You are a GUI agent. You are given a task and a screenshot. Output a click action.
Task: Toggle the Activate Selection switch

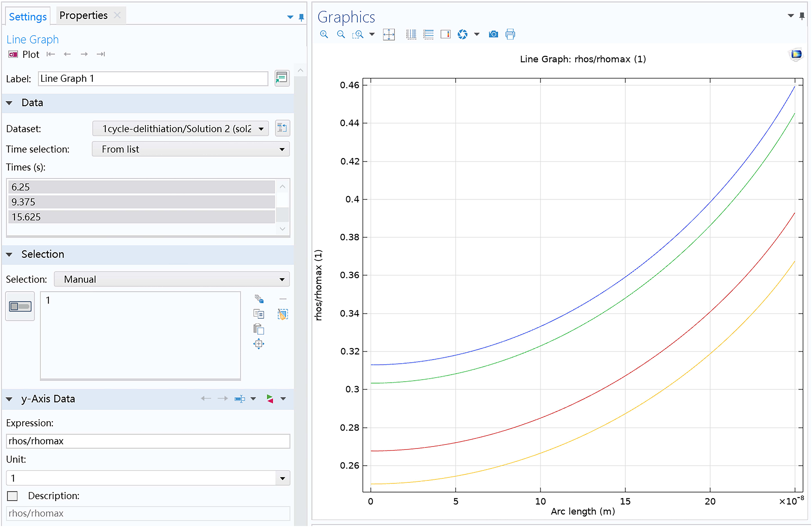click(20, 306)
